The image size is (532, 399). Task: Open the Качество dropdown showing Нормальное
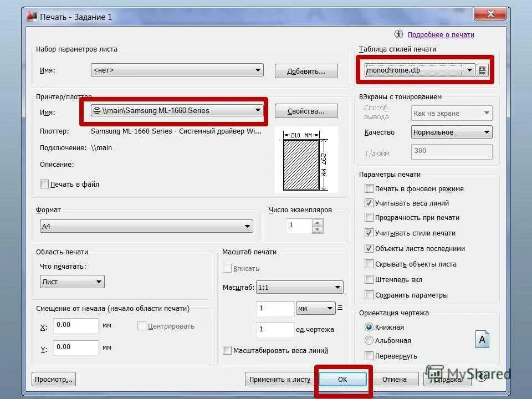452,132
